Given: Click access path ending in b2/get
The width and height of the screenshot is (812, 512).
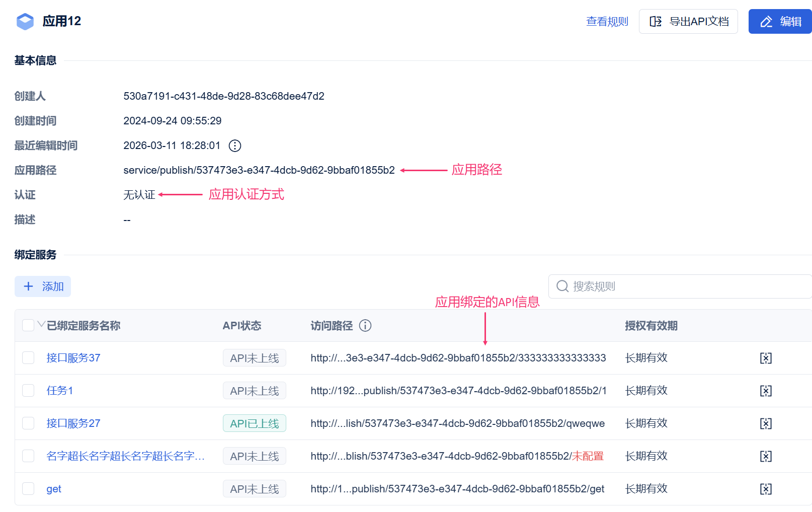Looking at the screenshot, I should pyautogui.click(x=457, y=489).
